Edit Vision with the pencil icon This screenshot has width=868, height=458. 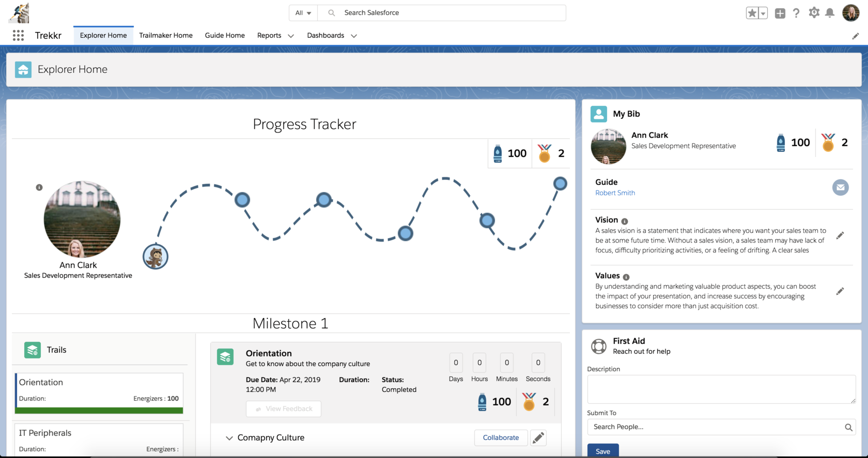tap(840, 235)
